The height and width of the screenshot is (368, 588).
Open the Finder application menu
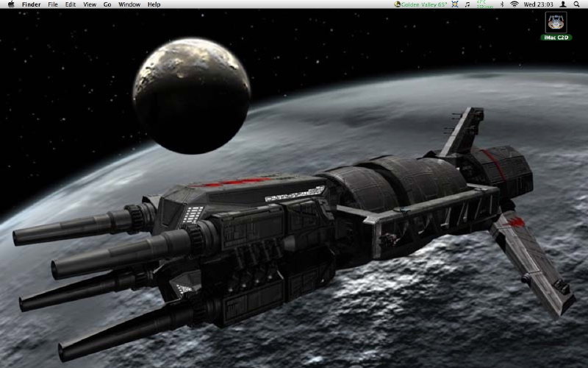(x=32, y=4)
